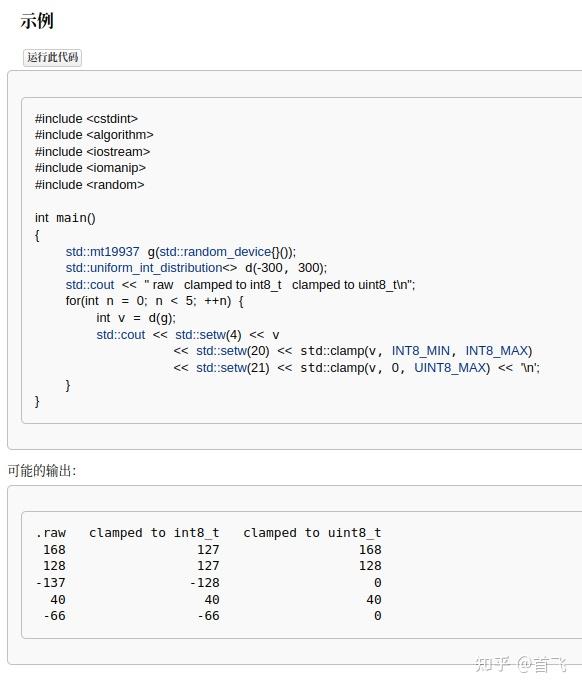Open the std::random_device link
This screenshot has height=689, width=582.
215,252
